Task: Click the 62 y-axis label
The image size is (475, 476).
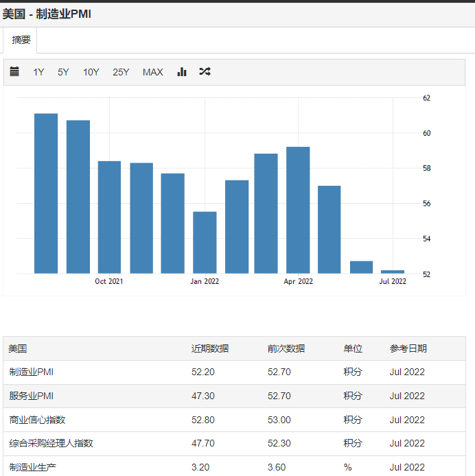Action: coord(427,98)
